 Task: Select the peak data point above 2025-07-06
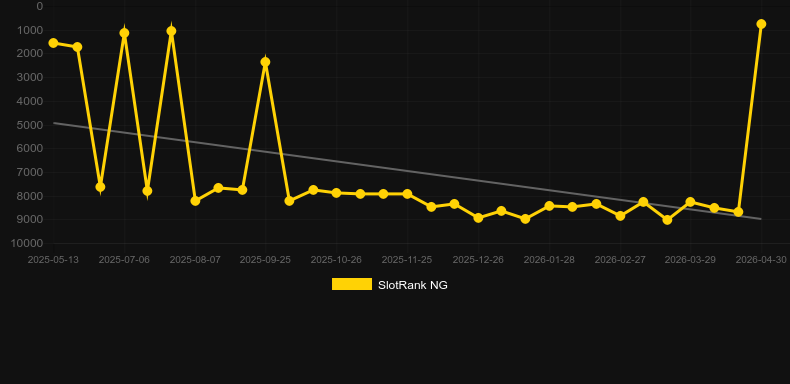[124, 33]
